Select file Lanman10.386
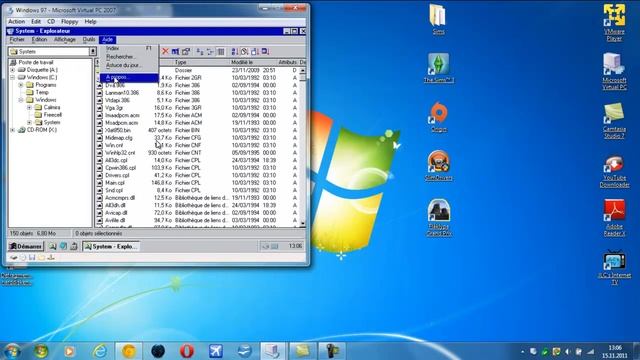Viewport: 640px width, 360px height. coord(122,93)
